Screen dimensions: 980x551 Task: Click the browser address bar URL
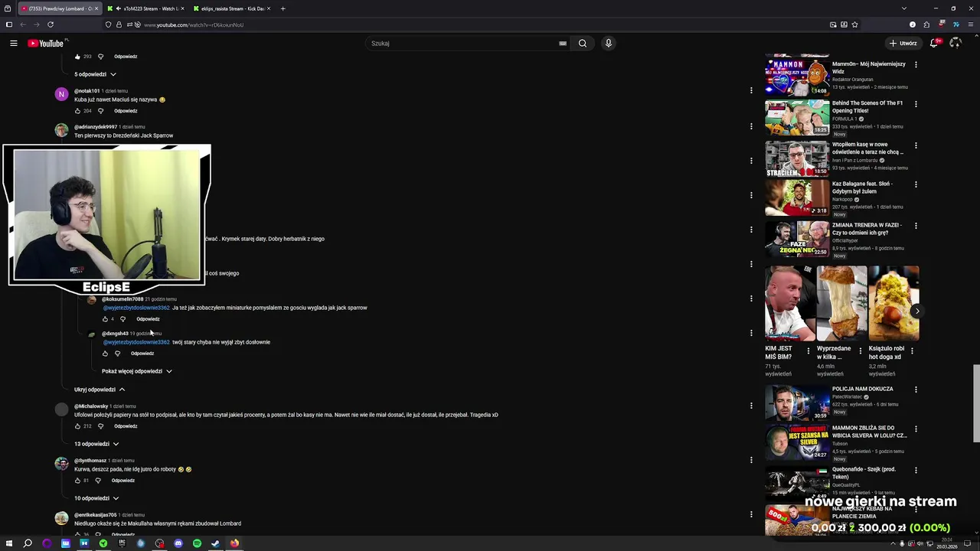(194, 24)
